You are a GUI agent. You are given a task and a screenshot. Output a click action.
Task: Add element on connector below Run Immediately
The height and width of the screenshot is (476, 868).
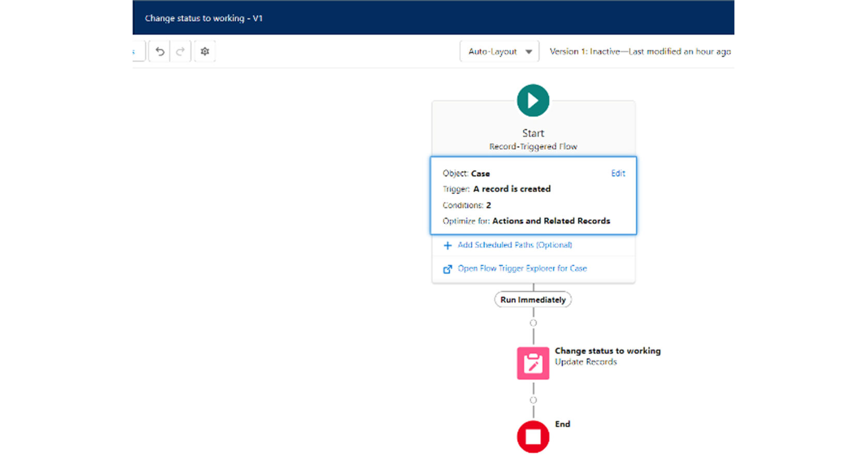coord(533,323)
